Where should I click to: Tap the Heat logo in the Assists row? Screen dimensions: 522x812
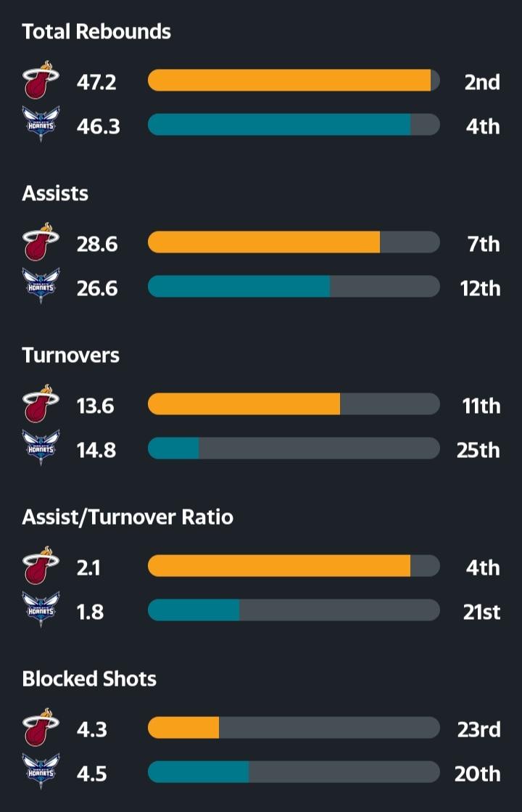click(x=41, y=242)
